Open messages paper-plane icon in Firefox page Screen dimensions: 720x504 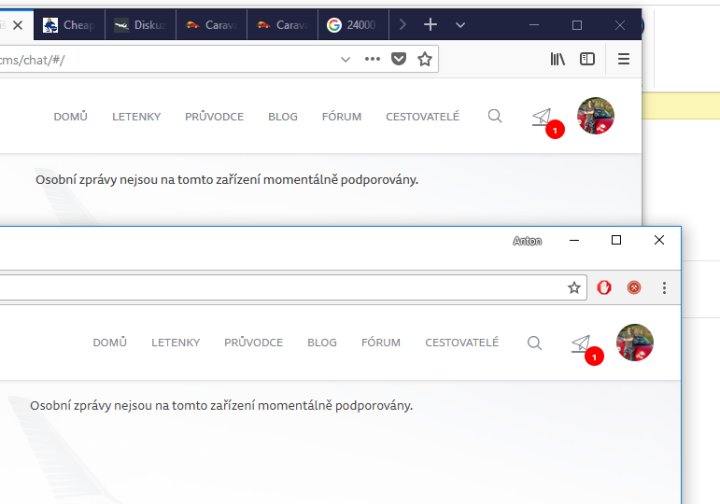(541, 117)
